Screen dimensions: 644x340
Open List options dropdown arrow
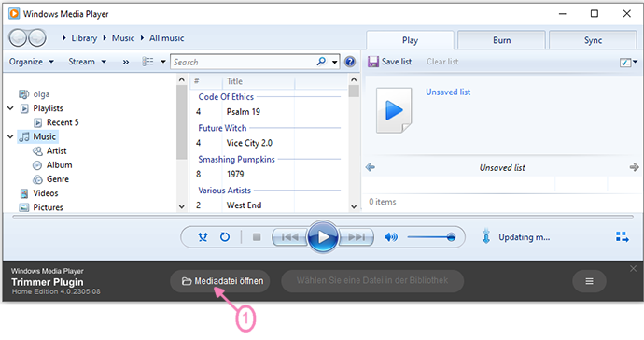tap(636, 62)
